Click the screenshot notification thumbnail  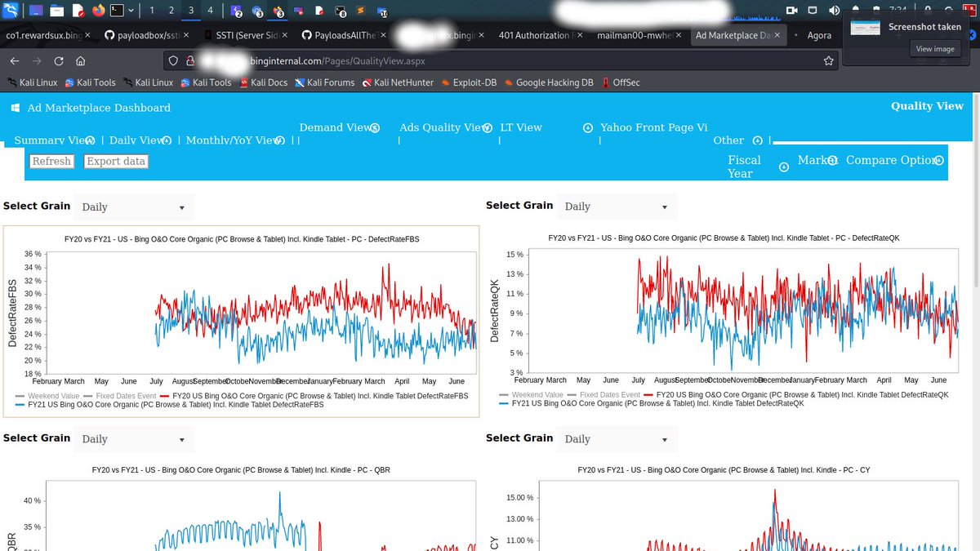865,28
